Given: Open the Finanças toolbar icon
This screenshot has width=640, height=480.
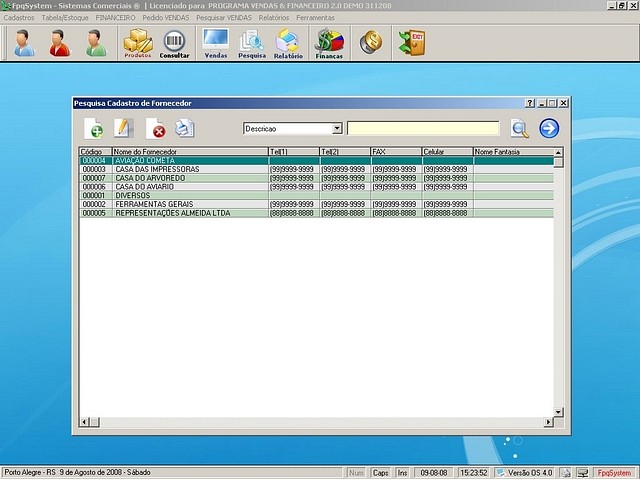Looking at the screenshot, I should point(329,43).
